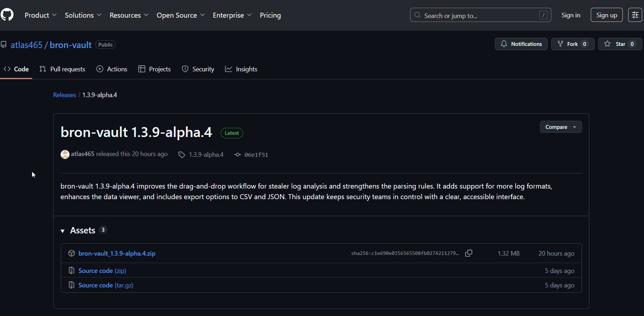Open the Compare dropdown
Image resolution: width=644 pixels, height=316 pixels.
(x=560, y=127)
